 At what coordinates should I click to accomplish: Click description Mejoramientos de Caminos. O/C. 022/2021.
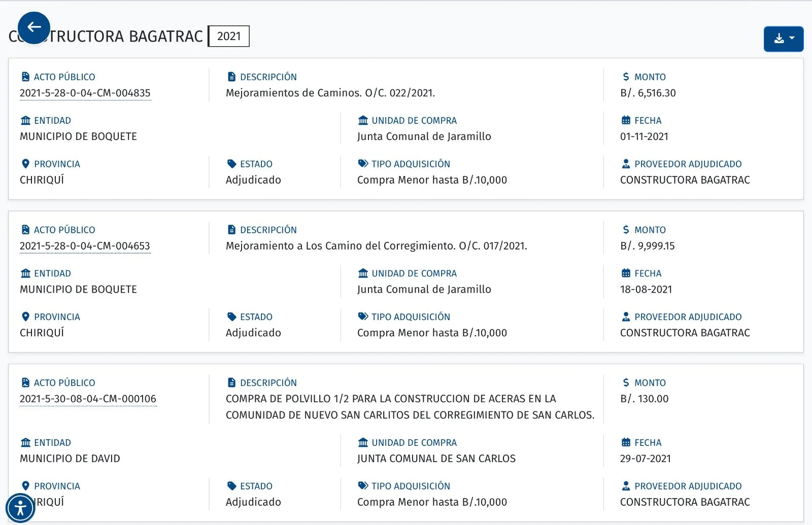coord(330,93)
